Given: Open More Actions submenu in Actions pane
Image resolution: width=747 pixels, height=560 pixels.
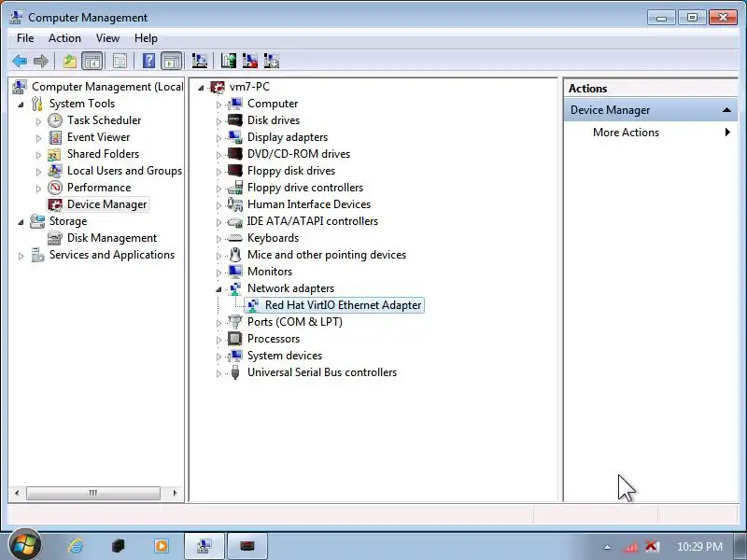Looking at the screenshot, I should (x=650, y=133).
